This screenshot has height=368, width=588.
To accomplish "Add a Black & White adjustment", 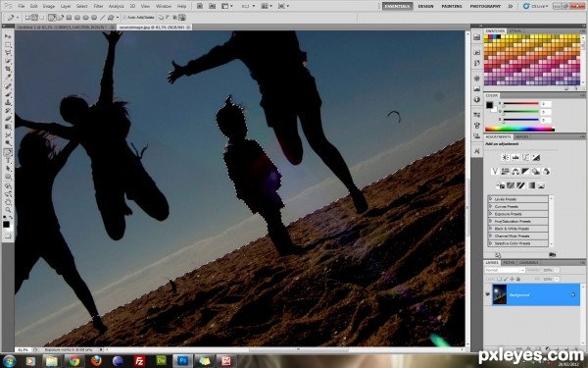I will 525,171.
